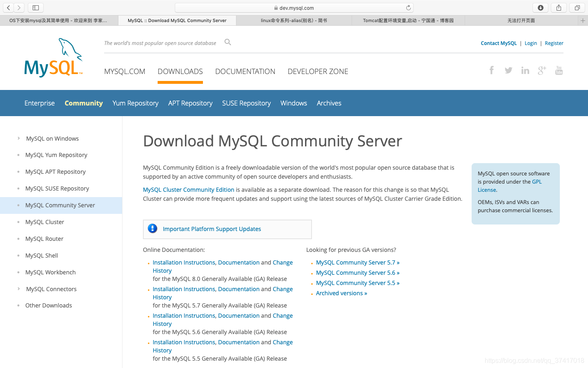Image resolution: width=588 pixels, height=368 pixels.
Task: Click the MySQL dolphin logo
Action: (53, 58)
